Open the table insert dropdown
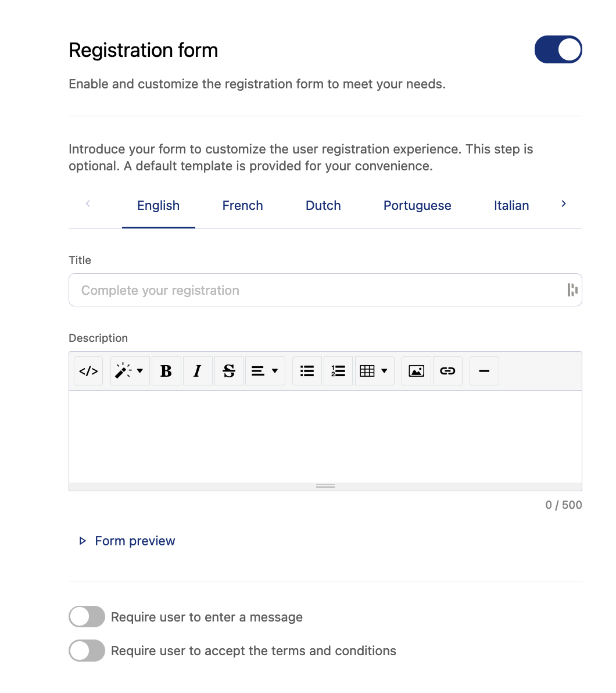 tap(374, 371)
